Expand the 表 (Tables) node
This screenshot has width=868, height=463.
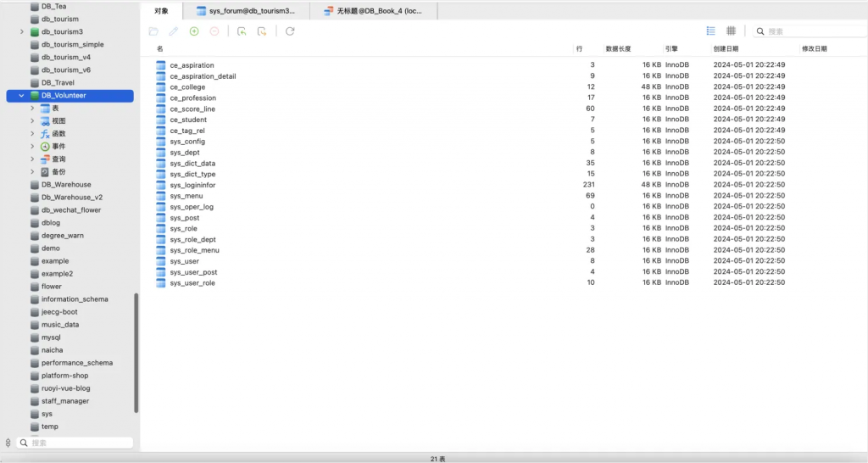point(32,109)
